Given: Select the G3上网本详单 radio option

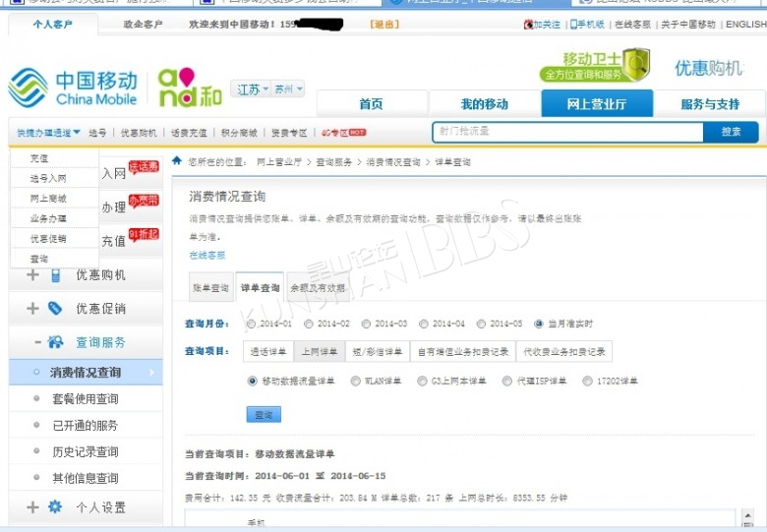Looking at the screenshot, I should [422, 381].
